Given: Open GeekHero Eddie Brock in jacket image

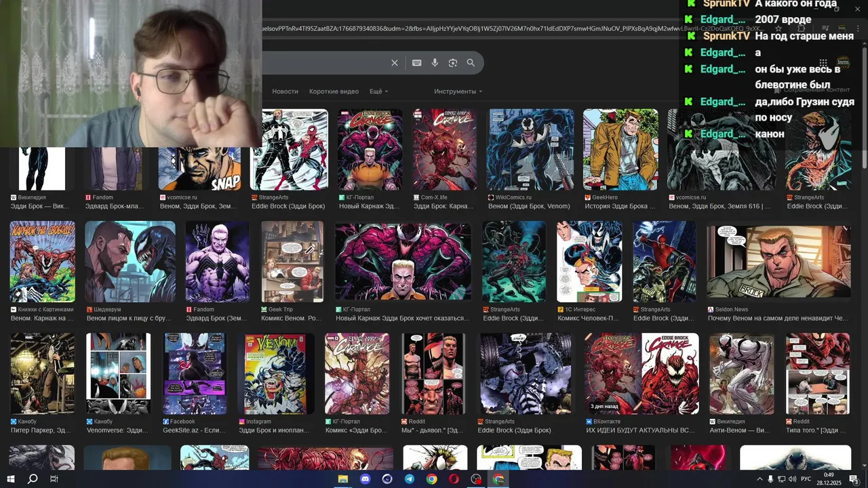Looking at the screenshot, I should pos(620,149).
